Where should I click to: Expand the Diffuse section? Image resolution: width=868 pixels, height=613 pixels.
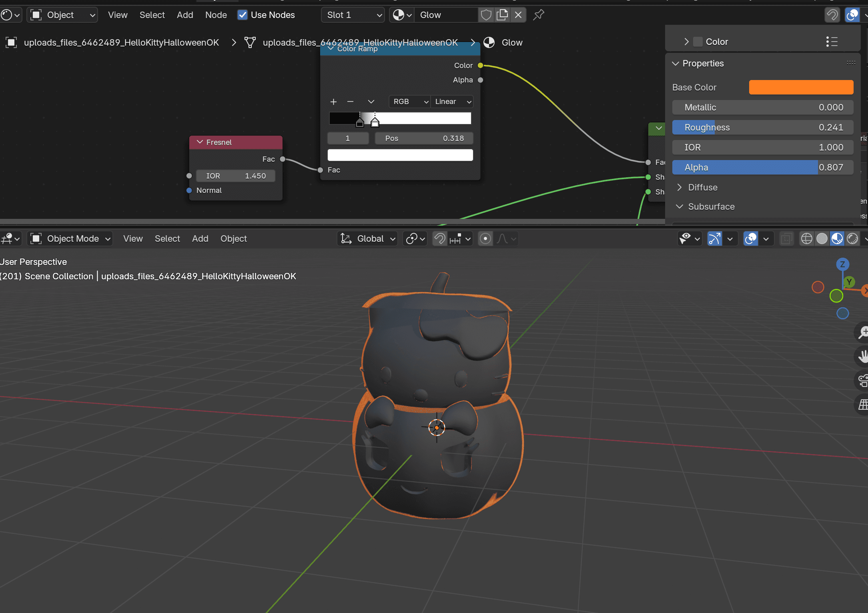tap(702, 187)
